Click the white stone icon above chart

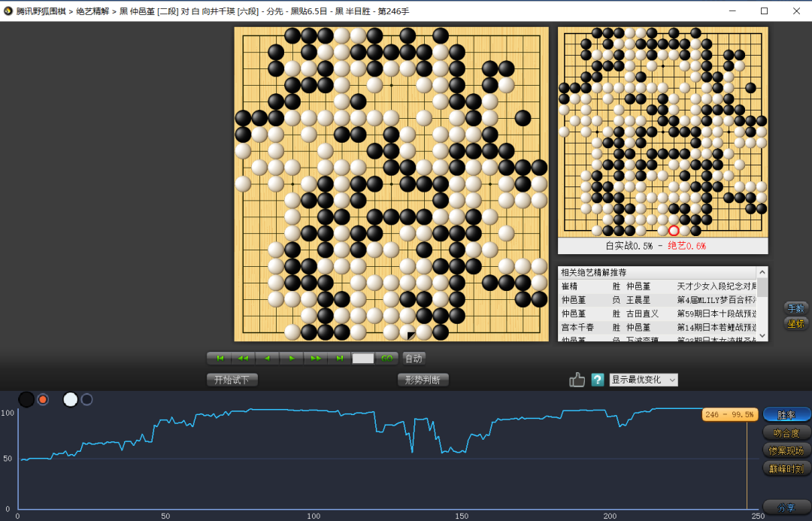click(71, 399)
